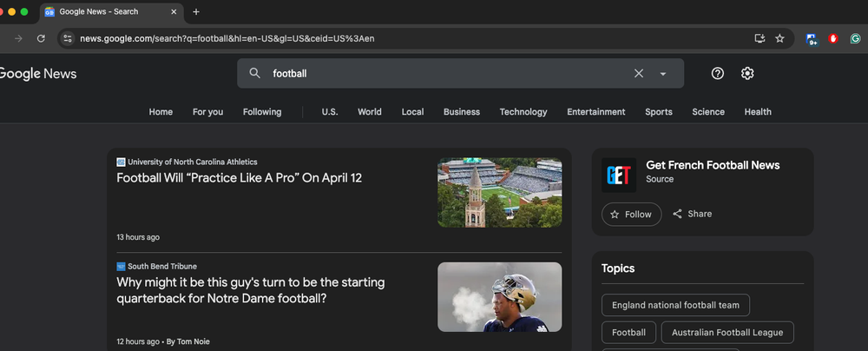Screen dimensions: 868x351
Task: Open the Following tab
Action: [262, 112]
